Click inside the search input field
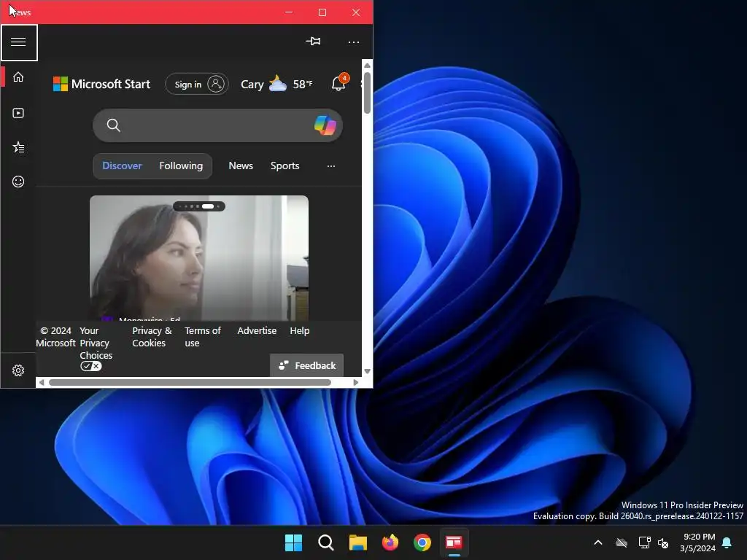The image size is (747, 560). (217, 125)
